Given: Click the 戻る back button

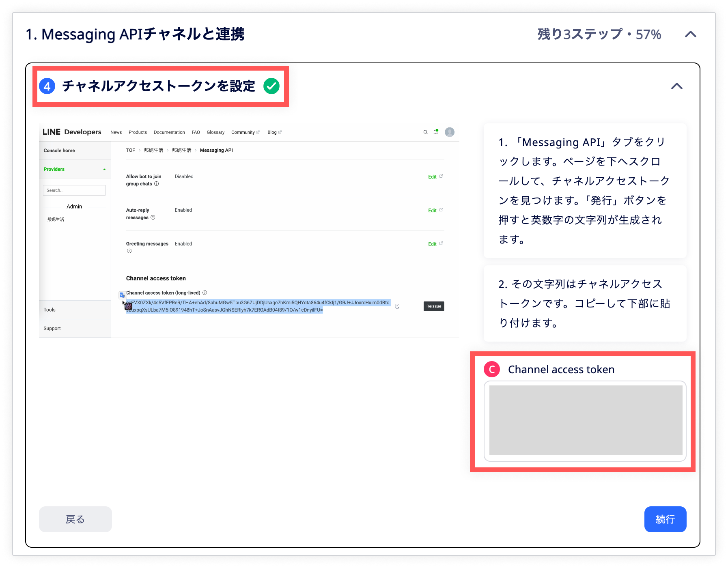Looking at the screenshot, I should coord(75,519).
